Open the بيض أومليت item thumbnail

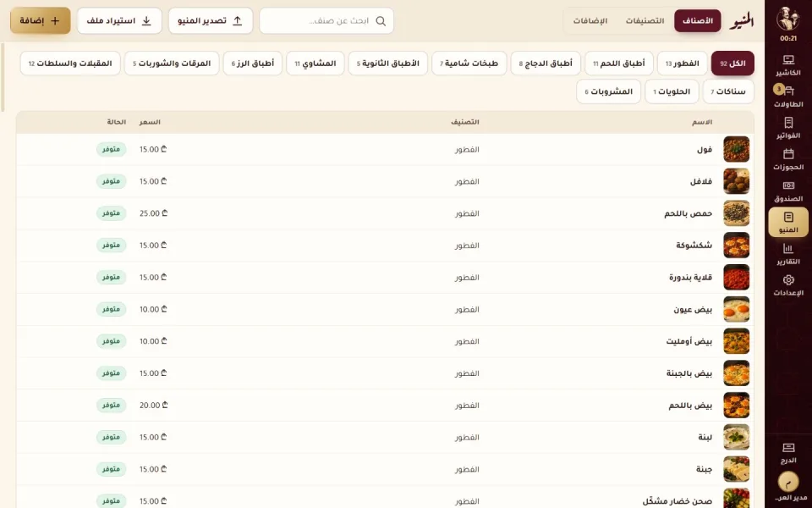tap(736, 341)
